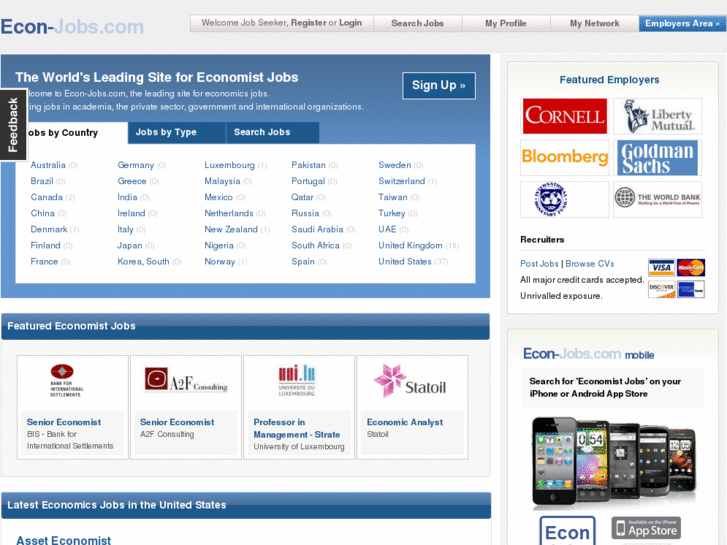This screenshot has width=727, height=545.
Task: Open Pakistan jobs listing
Action: [308, 165]
